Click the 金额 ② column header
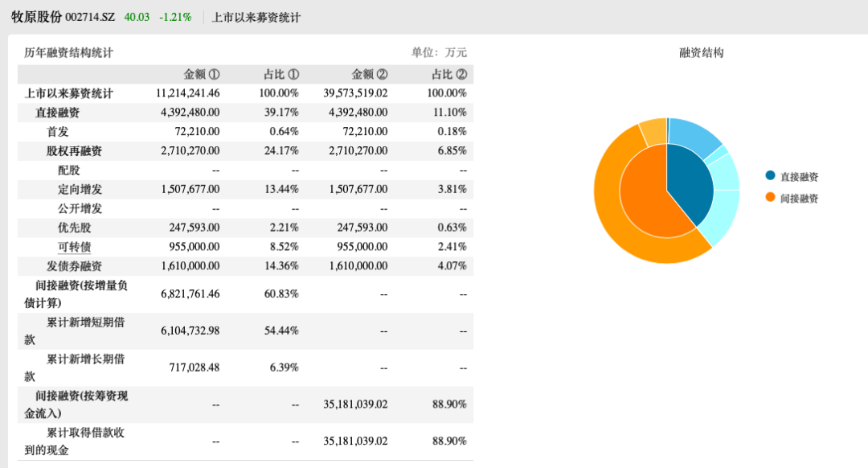Screen dimensions: 868x468 tap(370, 74)
